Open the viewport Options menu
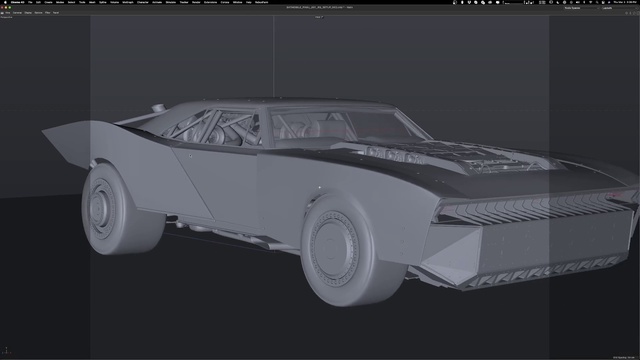The width and height of the screenshot is (640, 360). [38, 13]
